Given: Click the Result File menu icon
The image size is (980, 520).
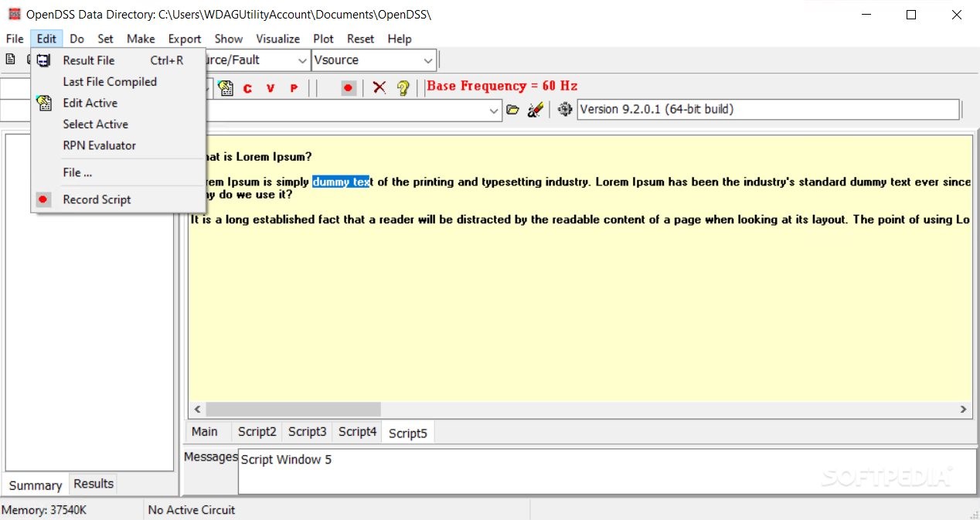Looking at the screenshot, I should click(x=44, y=60).
